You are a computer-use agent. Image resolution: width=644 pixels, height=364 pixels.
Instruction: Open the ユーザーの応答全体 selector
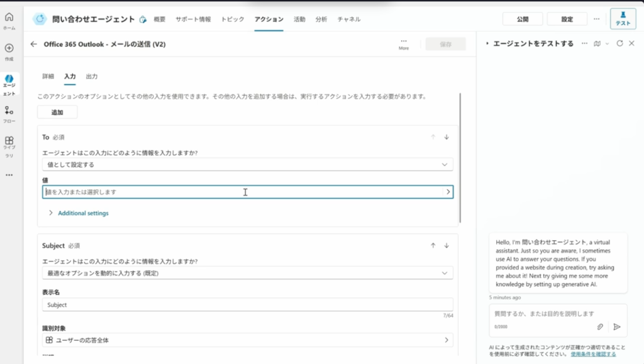pos(247,340)
